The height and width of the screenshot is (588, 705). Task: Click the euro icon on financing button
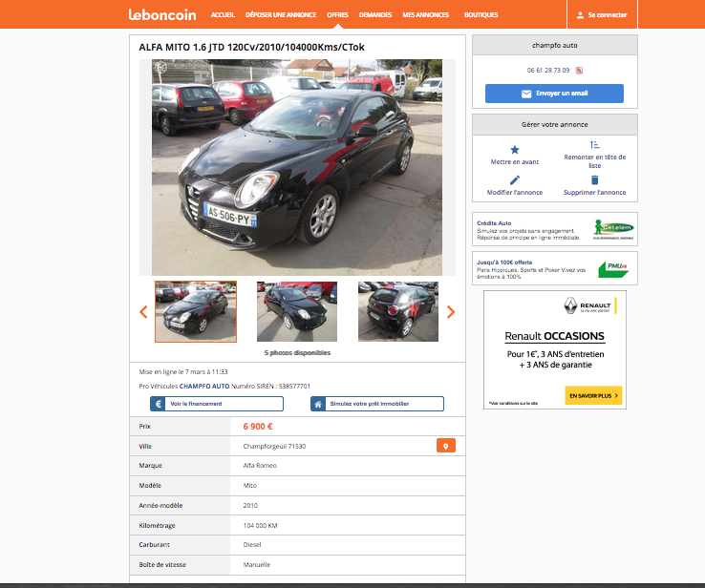coord(158,404)
